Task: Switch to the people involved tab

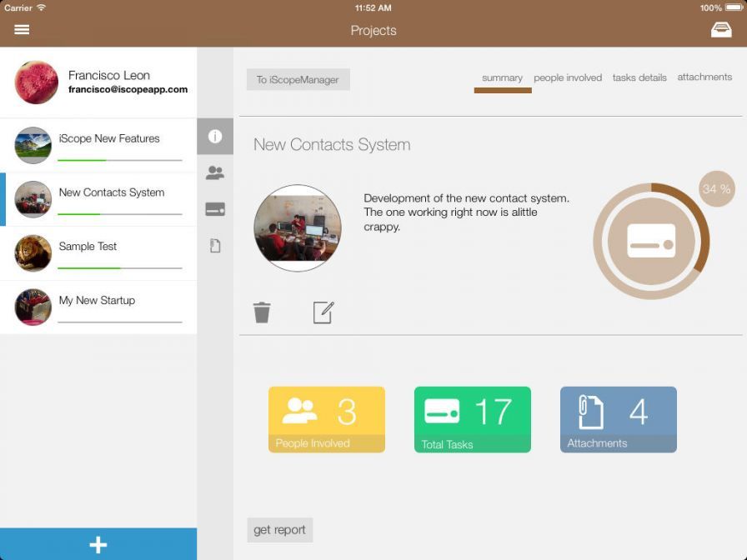Action: [x=568, y=77]
